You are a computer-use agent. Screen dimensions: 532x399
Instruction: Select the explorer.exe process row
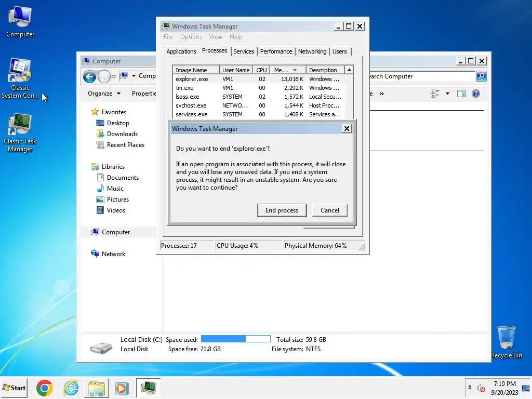click(259, 79)
